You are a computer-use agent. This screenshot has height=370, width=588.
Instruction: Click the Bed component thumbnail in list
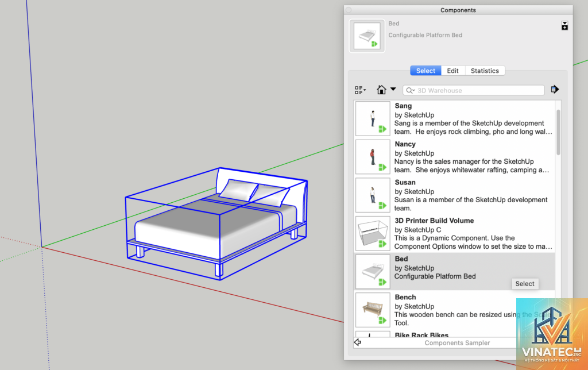coord(372,272)
